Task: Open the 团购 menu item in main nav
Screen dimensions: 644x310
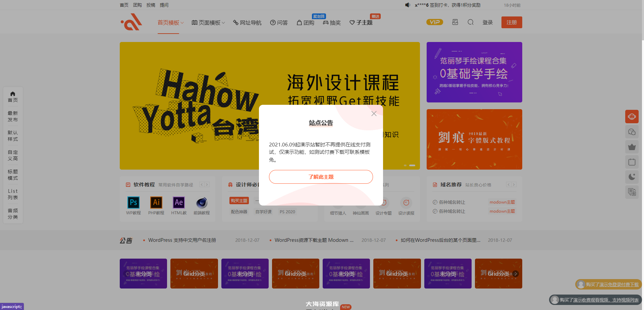Action: (x=306, y=23)
